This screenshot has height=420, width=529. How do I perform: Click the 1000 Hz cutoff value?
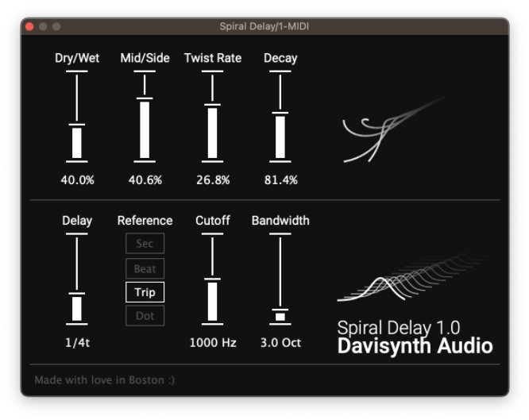[212, 343]
